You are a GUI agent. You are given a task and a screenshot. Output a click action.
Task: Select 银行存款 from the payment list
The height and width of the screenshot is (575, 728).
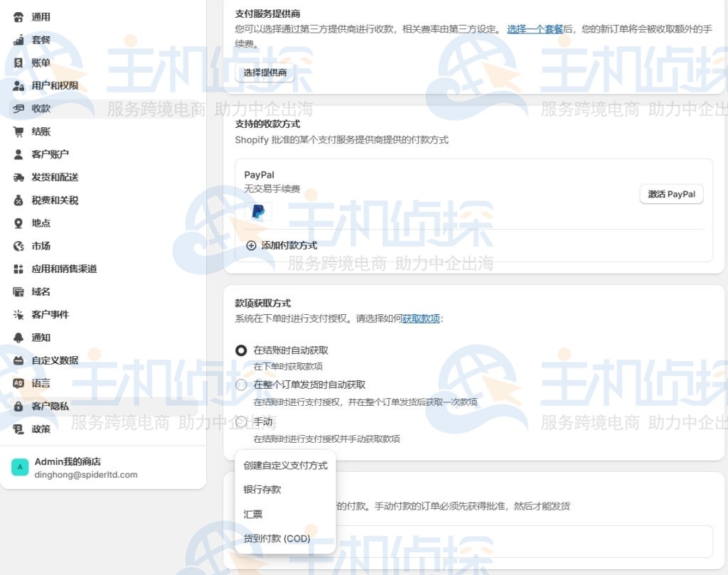pos(262,489)
